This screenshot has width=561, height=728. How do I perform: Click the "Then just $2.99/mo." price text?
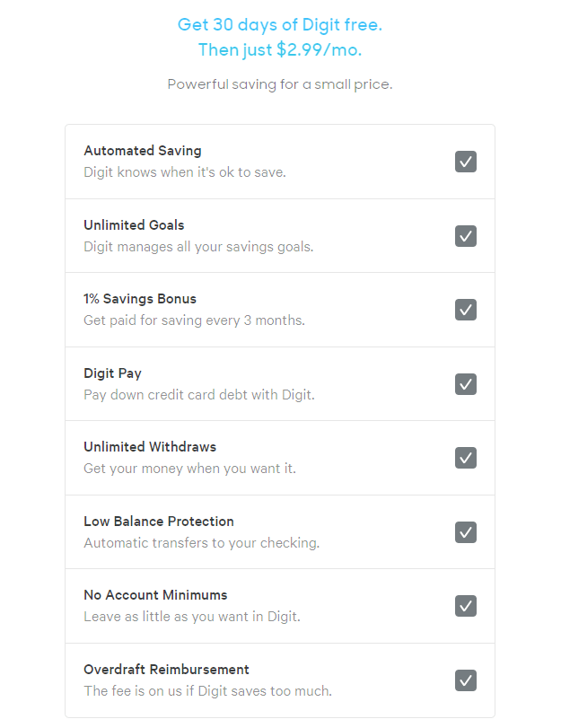280,49
